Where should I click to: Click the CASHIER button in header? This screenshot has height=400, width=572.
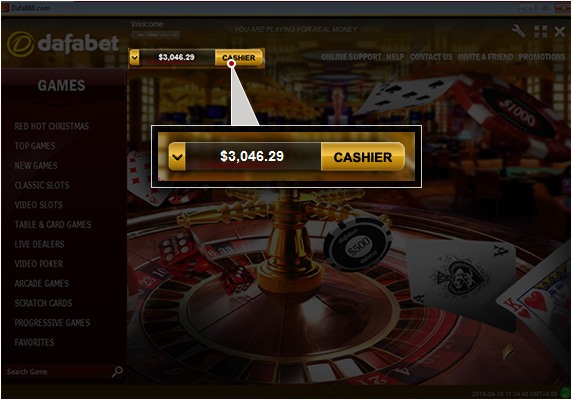pyautogui.click(x=239, y=58)
